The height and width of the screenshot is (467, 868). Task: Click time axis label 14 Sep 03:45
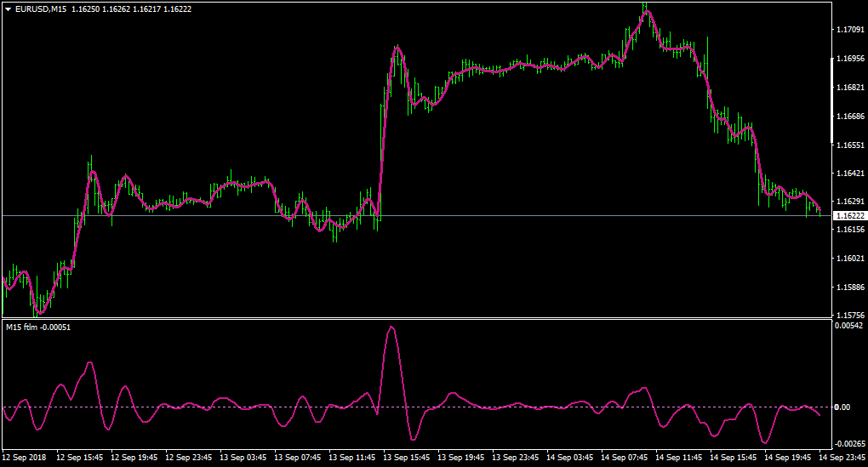click(569, 458)
